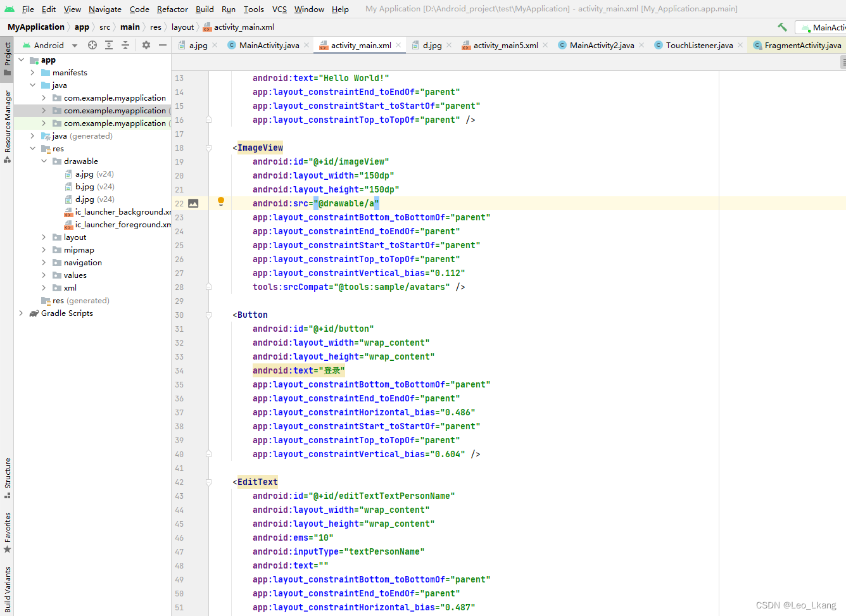Click the MyApplication breadcrumb
This screenshot has width=846, height=616.
pyautogui.click(x=36, y=27)
